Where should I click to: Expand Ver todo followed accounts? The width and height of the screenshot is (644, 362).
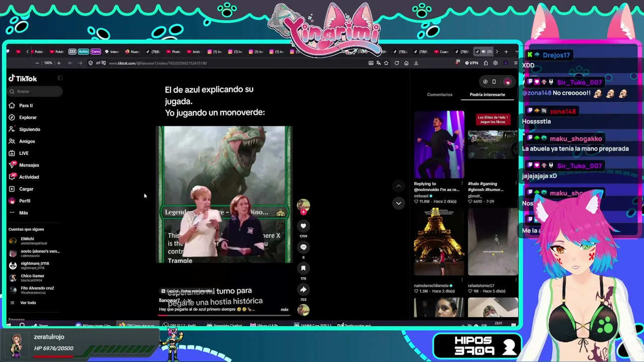click(23, 303)
